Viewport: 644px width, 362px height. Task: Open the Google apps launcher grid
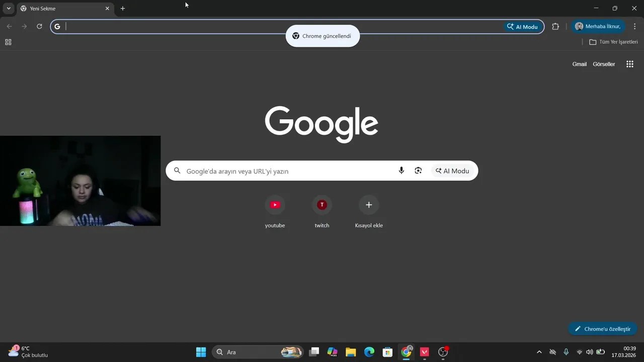pyautogui.click(x=630, y=64)
